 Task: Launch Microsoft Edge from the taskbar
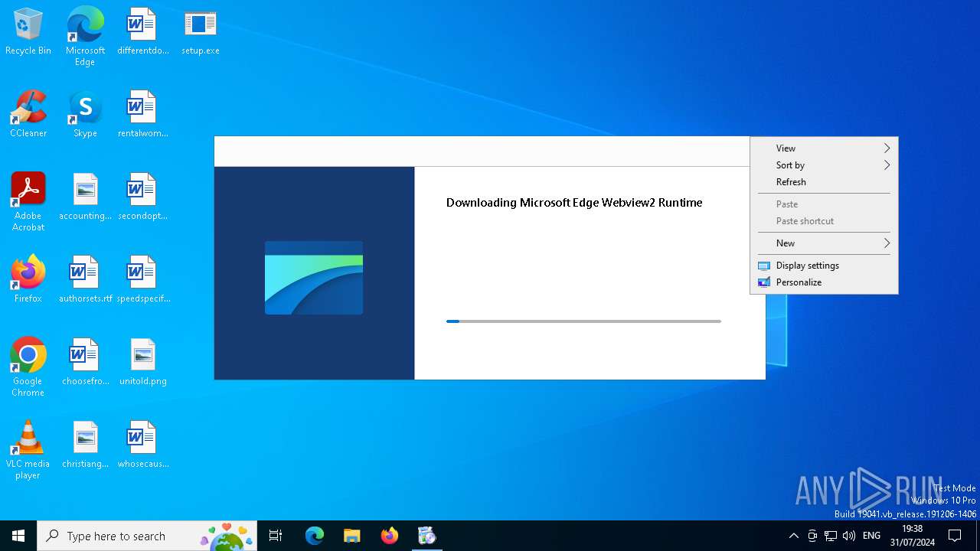click(x=315, y=536)
